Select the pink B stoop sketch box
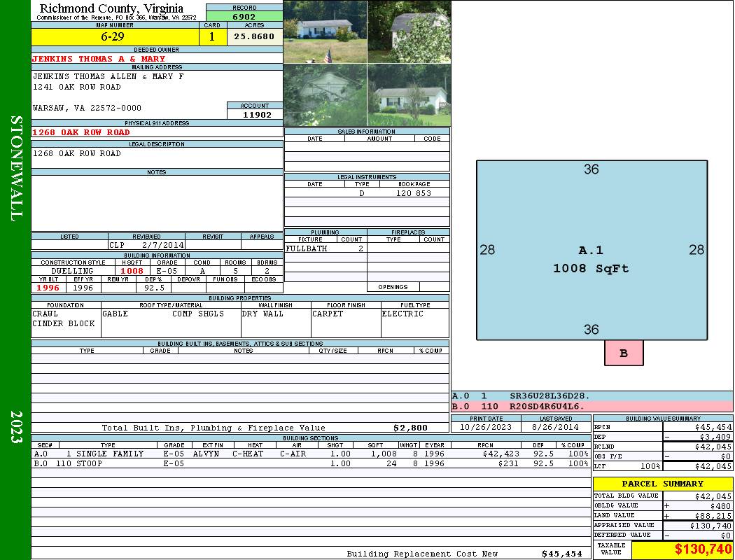The image size is (735, 560). (624, 353)
